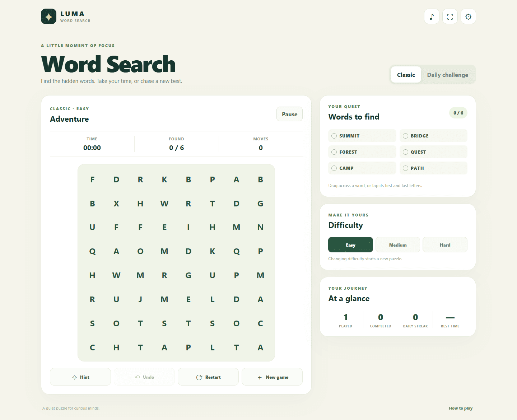This screenshot has width=517, height=420.
Task: Select Easy difficulty
Action: (x=350, y=245)
